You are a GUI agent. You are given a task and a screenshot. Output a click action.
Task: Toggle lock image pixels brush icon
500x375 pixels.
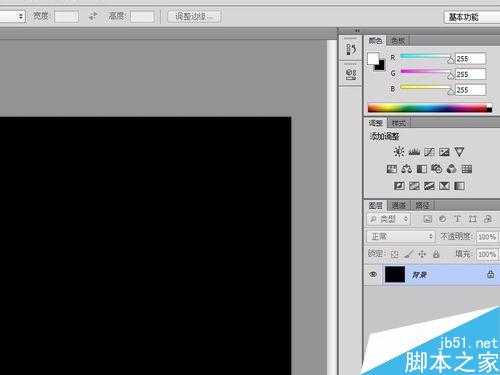pyautogui.click(x=409, y=254)
